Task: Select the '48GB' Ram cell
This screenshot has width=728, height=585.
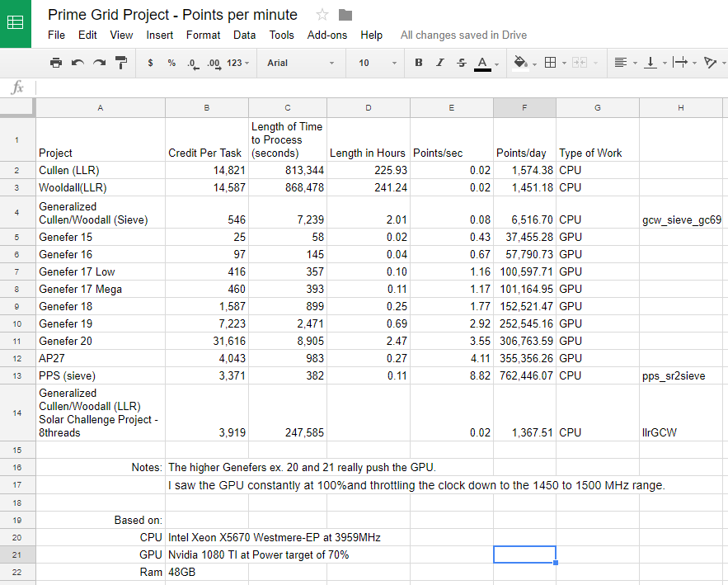Action: pos(207,572)
